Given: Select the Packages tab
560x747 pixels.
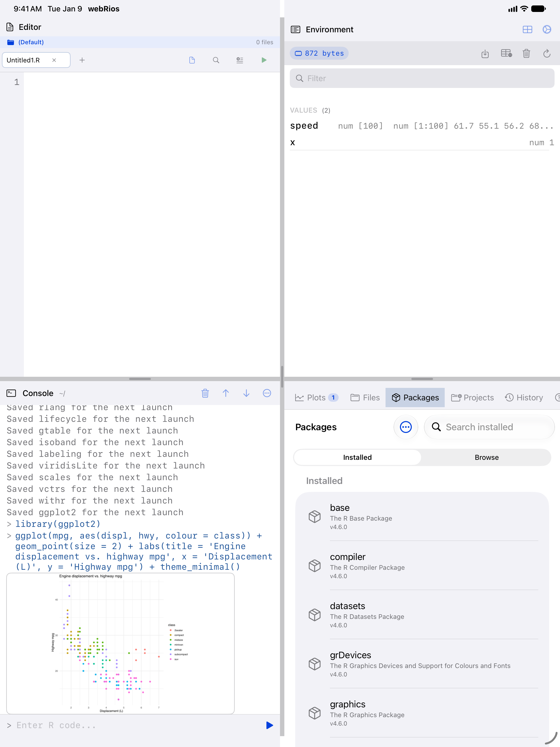Looking at the screenshot, I should click(415, 397).
